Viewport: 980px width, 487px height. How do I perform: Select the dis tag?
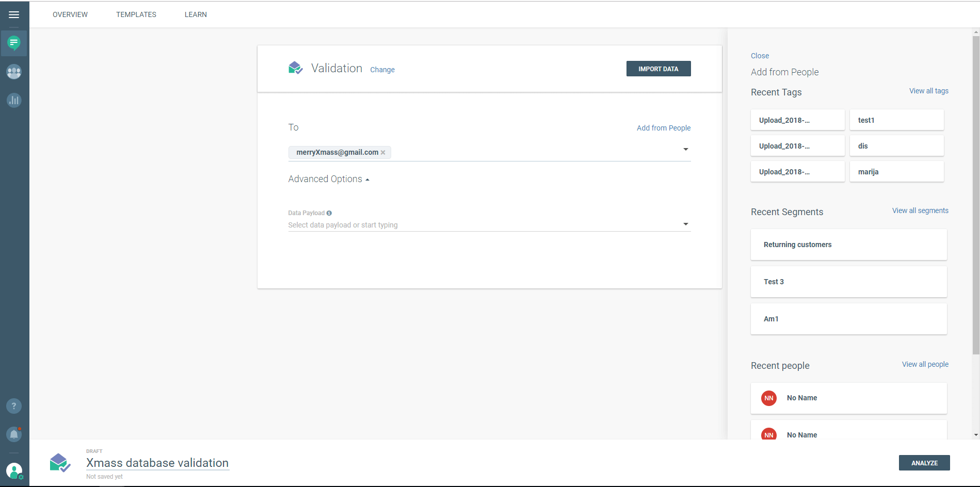point(897,145)
